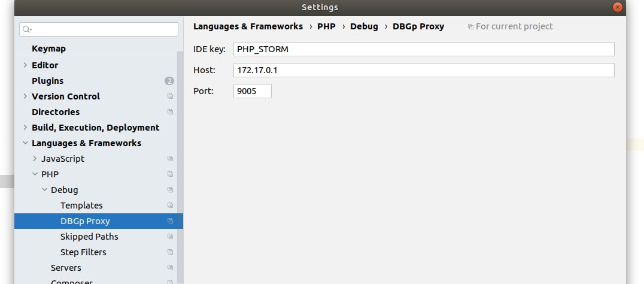This screenshot has height=284, width=644.
Task: Click the project-level icon beside JavaScript
Action: click(x=170, y=159)
